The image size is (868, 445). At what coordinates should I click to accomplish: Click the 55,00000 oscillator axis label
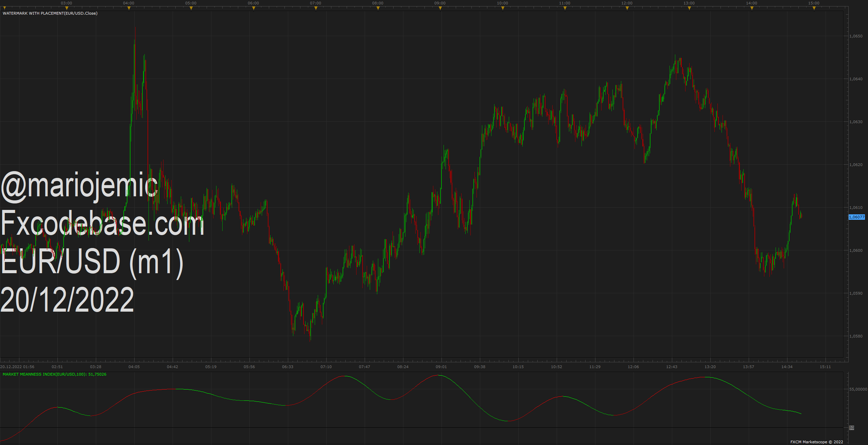click(x=858, y=389)
